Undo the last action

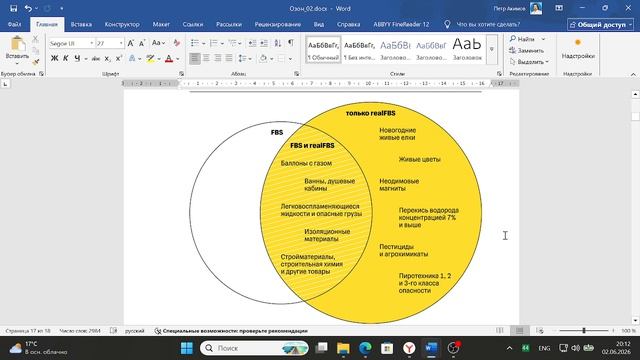[28, 8]
